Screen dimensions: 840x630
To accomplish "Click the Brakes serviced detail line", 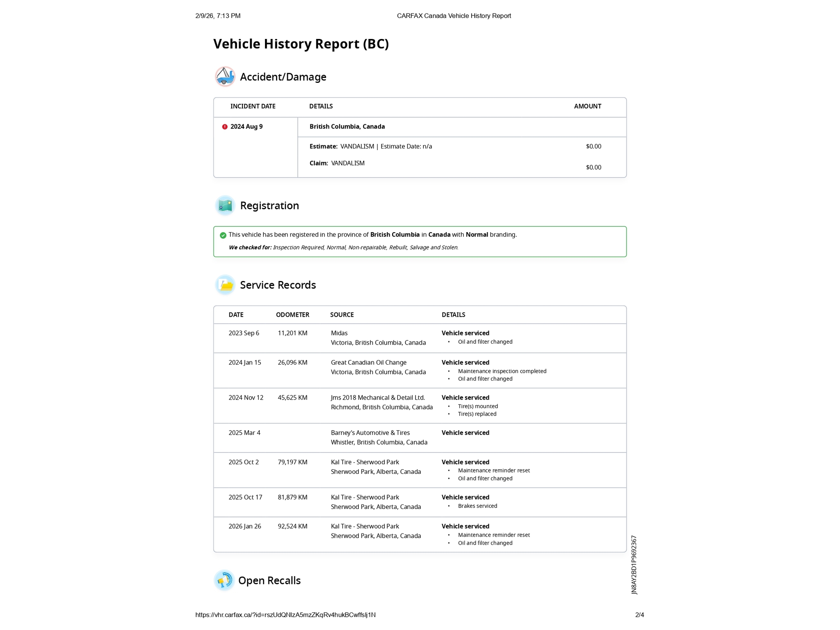I will pos(477,506).
